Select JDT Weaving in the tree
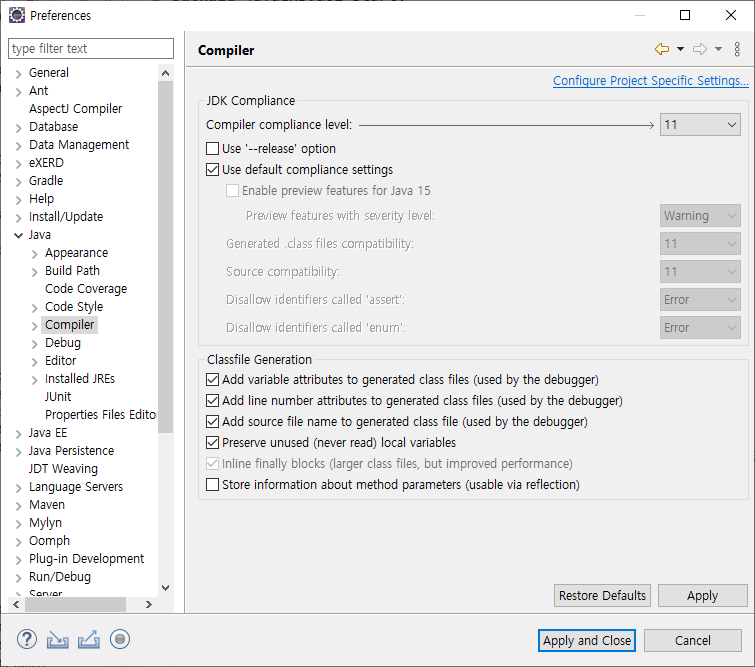This screenshot has height=667, width=755. tap(63, 469)
